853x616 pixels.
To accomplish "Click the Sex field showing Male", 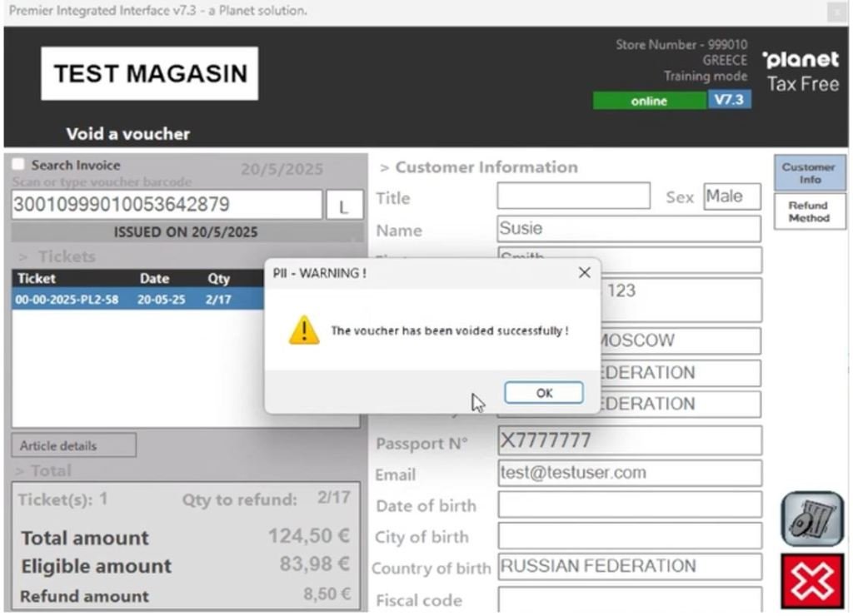I will (731, 197).
